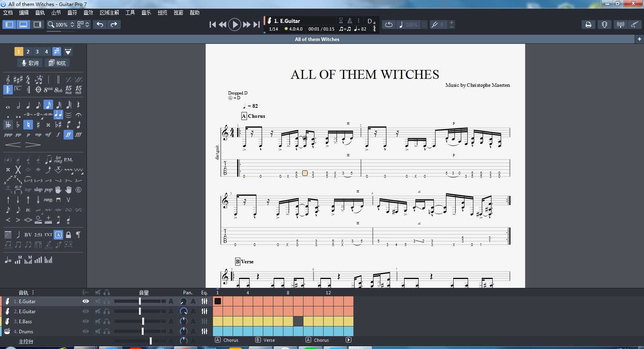644x349 pixels.
Task: Open the page layout view dropdown
Action: point(83,25)
